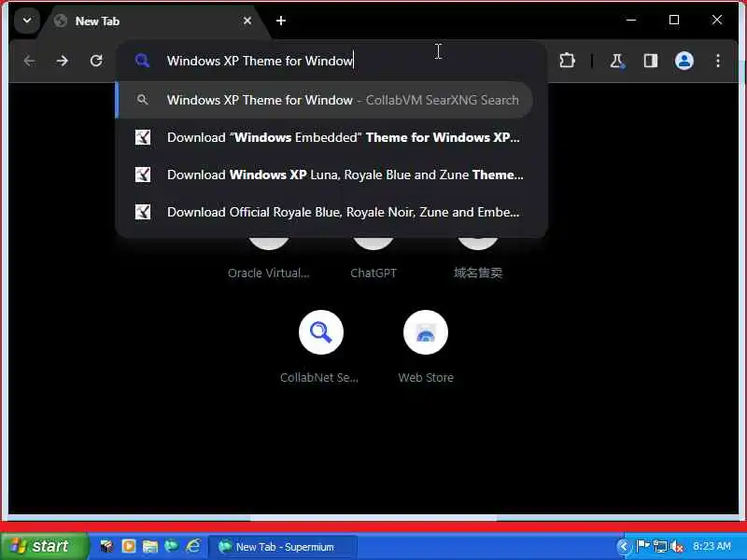The image size is (747, 560).
Task: Click the network icon in system tray
Action: [660, 546]
